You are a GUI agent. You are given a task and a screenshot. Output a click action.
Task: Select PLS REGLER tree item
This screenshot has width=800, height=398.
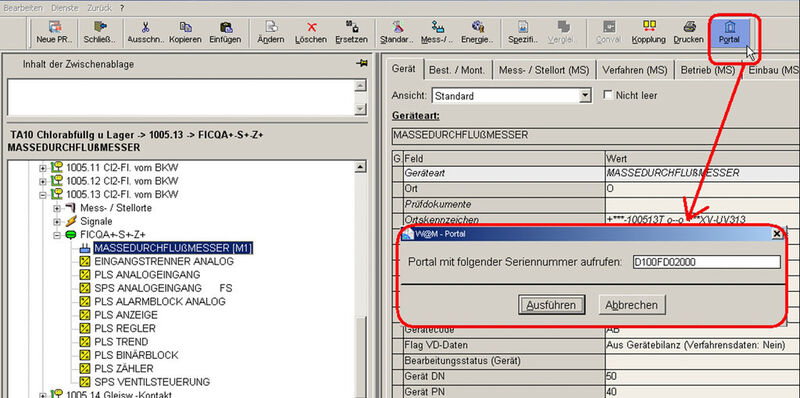click(125, 328)
